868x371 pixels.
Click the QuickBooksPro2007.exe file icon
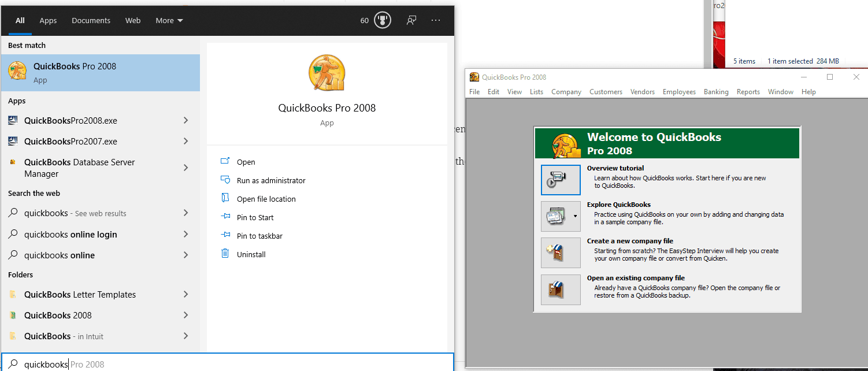[13, 142]
